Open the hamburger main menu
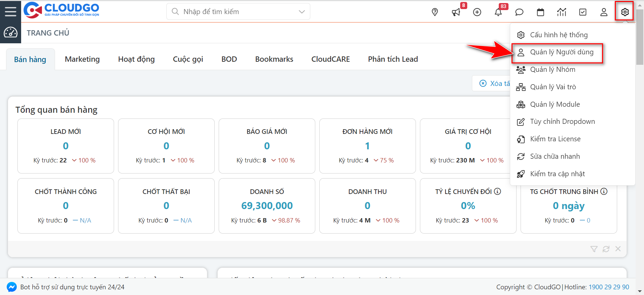Viewport: 644px width, 295px height. click(x=10, y=11)
